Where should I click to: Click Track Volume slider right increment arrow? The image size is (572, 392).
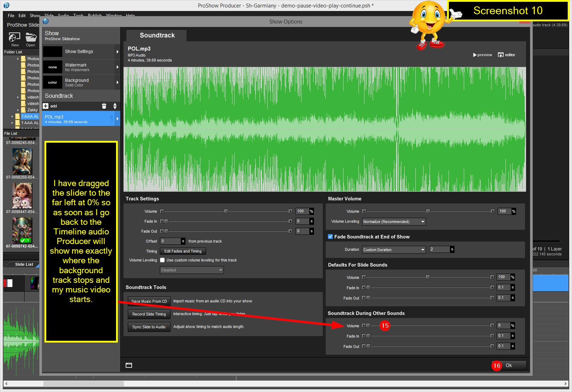pyautogui.click(x=290, y=211)
